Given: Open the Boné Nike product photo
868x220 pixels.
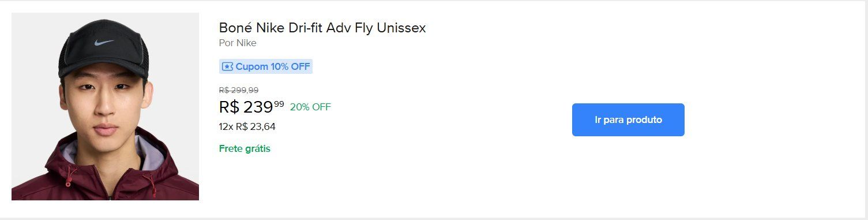Looking at the screenshot, I should pyautogui.click(x=105, y=106).
